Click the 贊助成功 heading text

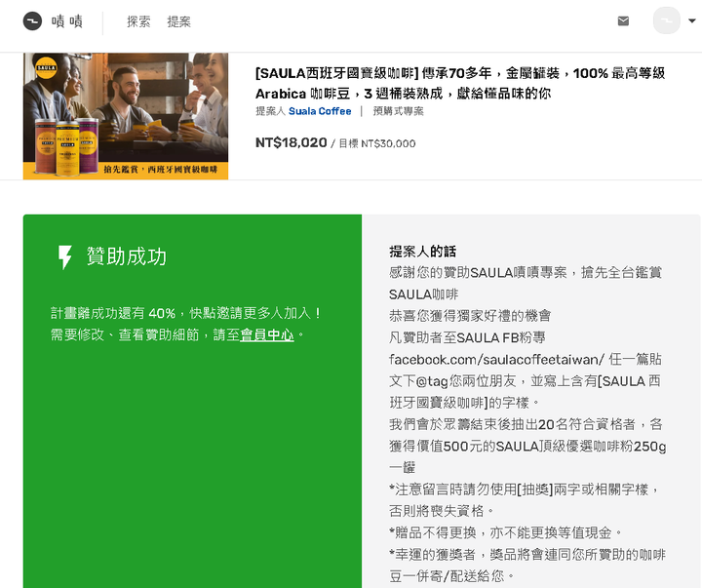pyautogui.click(x=127, y=256)
